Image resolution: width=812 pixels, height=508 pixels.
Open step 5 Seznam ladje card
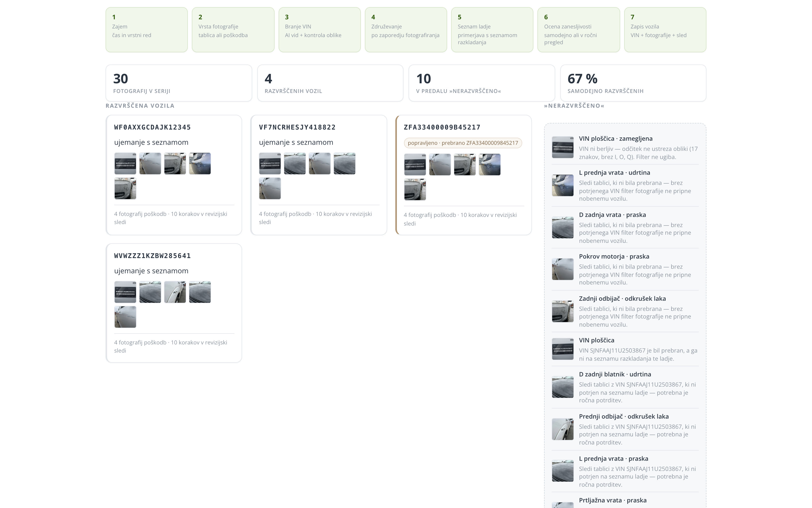coord(492,30)
